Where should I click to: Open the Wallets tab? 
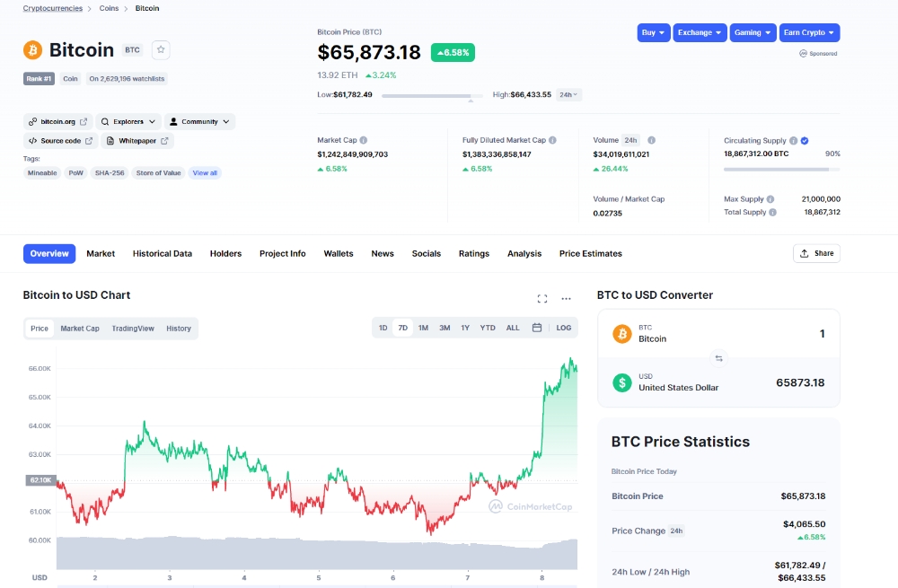coord(339,254)
